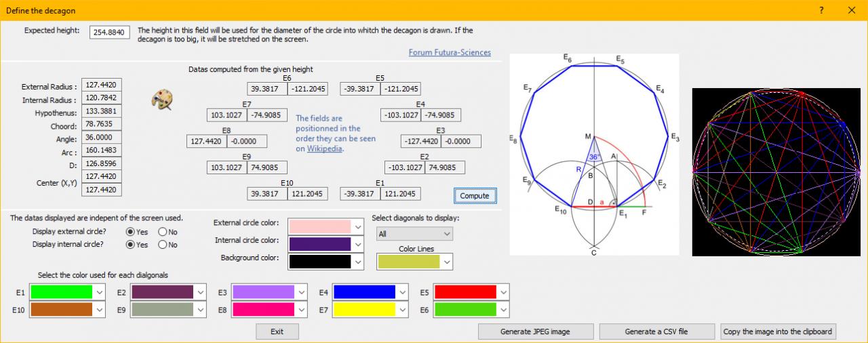Expand the E4 diagonal color dropdown
Viewport: 868px width, 343px height.
click(x=402, y=292)
